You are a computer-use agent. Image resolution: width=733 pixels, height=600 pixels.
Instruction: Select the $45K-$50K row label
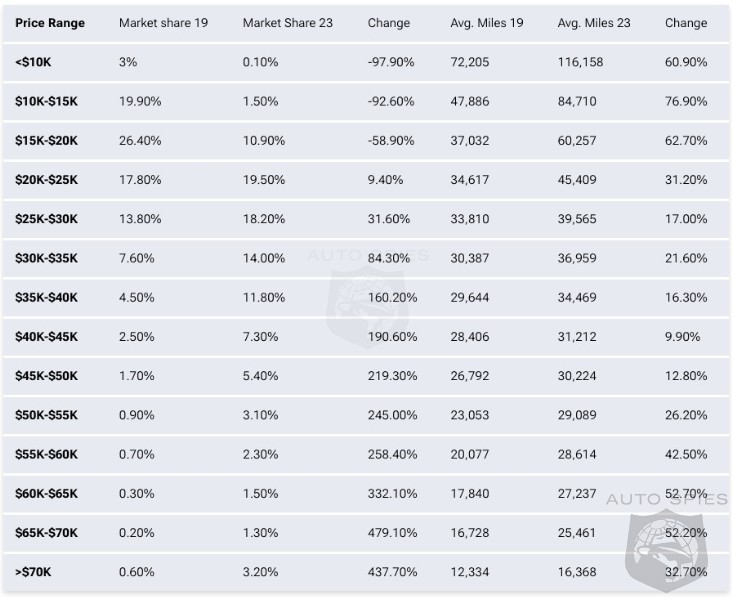(47, 376)
